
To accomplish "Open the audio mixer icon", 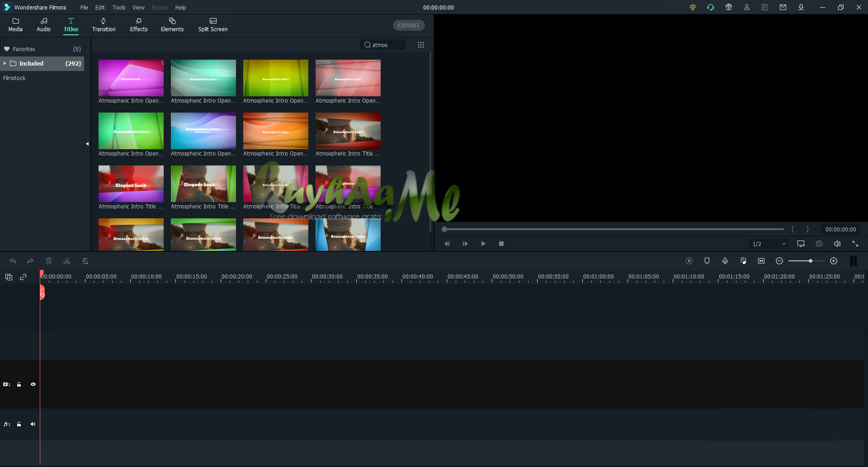I will [x=743, y=261].
